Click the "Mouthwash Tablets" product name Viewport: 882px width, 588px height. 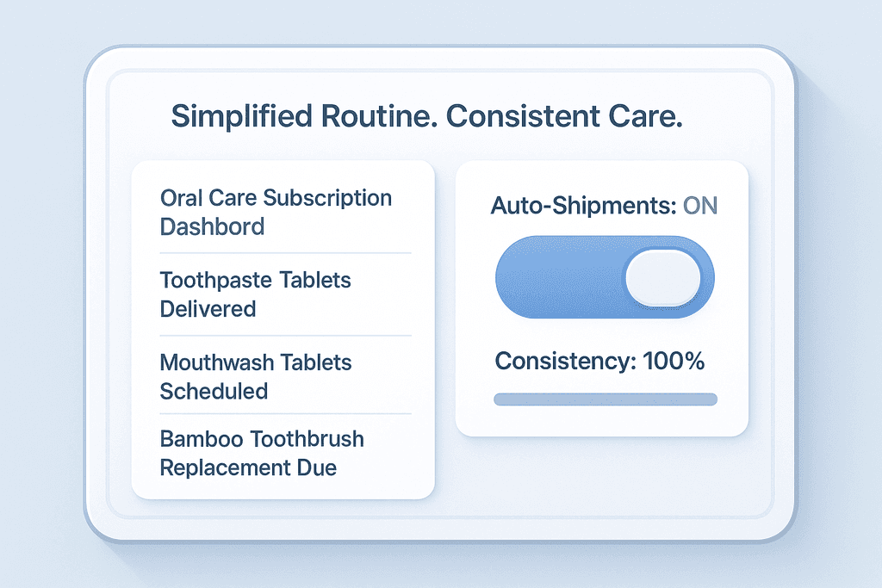click(255, 362)
